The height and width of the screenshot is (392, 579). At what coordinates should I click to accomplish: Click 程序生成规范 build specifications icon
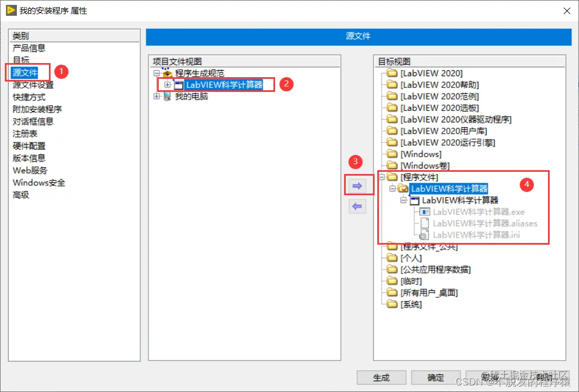(167, 73)
